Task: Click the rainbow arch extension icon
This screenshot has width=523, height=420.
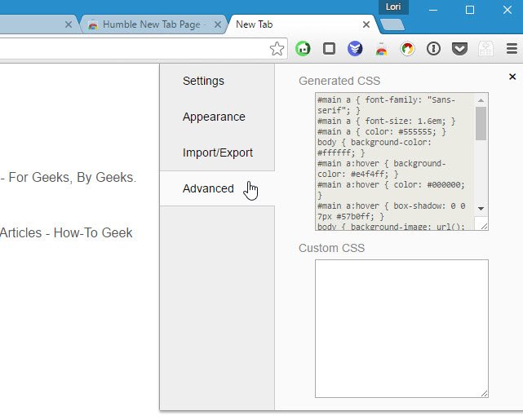Action: (381, 49)
